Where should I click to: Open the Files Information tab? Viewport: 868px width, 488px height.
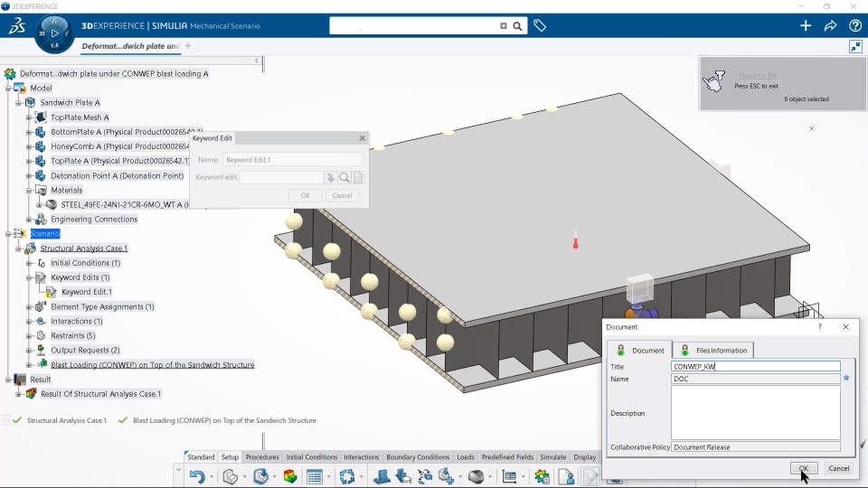[713, 351]
